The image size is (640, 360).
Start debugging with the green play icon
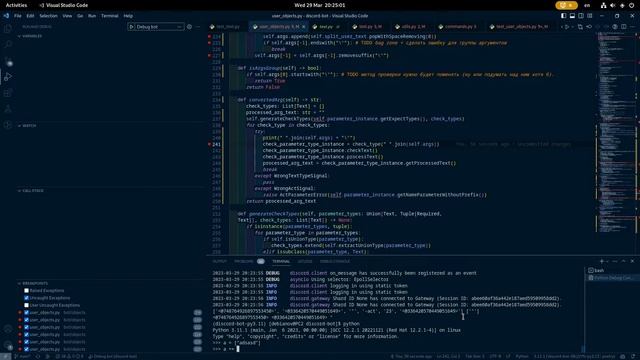tap(131, 27)
